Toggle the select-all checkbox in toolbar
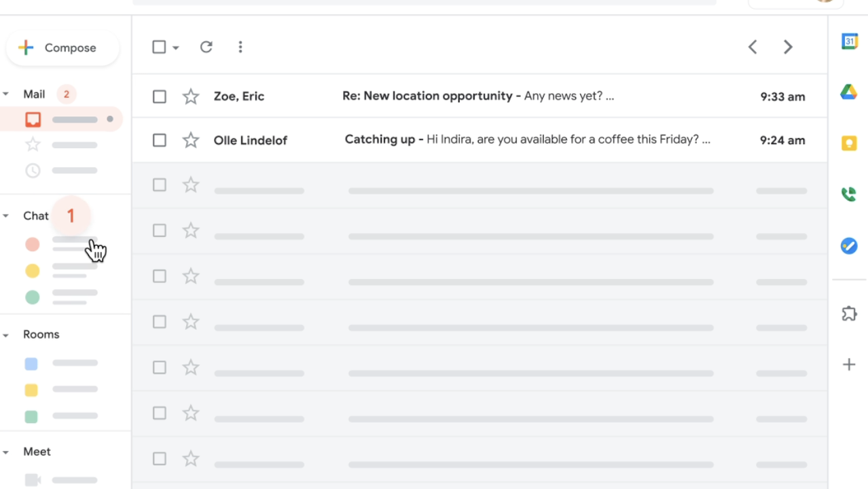 pyautogui.click(x=159, y=47)
